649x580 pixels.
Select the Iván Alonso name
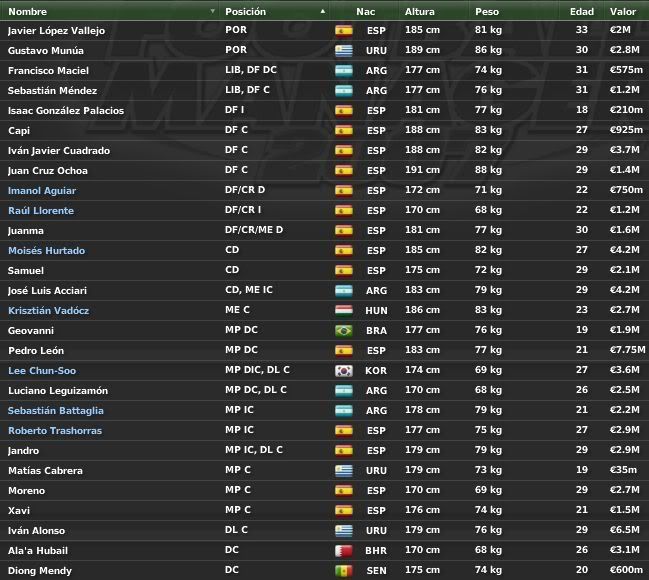pyautogui.click(x=36, y=530)
